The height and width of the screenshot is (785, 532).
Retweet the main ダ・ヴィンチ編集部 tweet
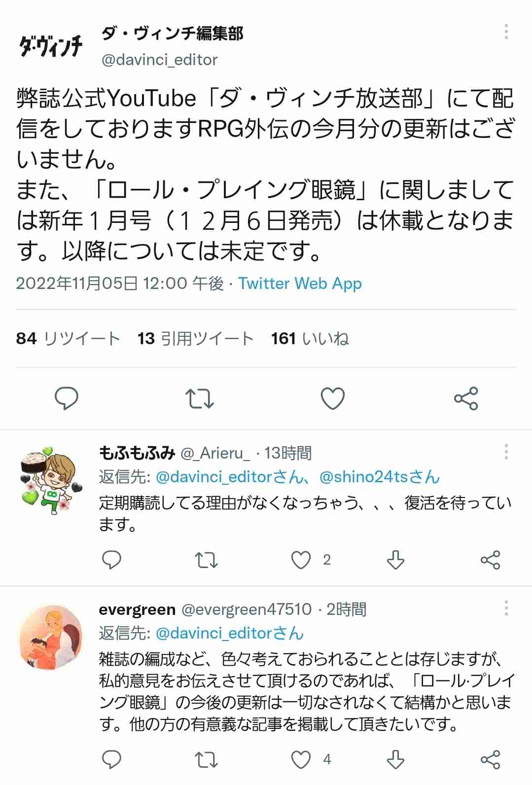(x=199, y=398)
